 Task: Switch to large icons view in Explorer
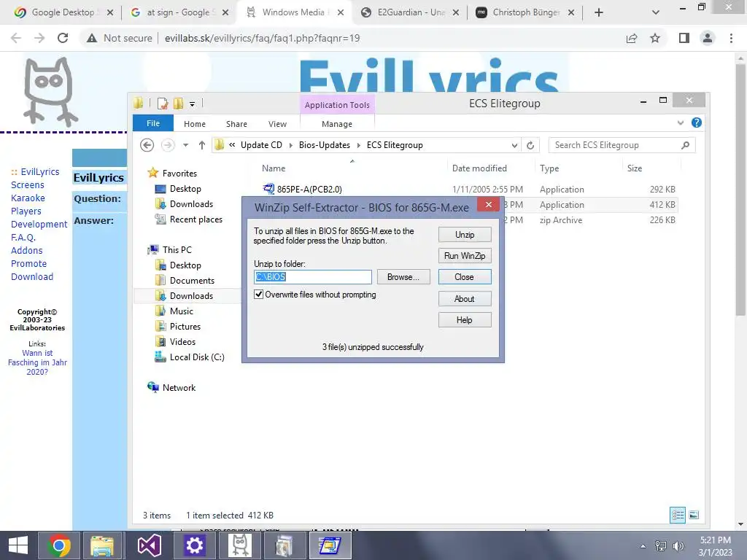coord(694,516)
